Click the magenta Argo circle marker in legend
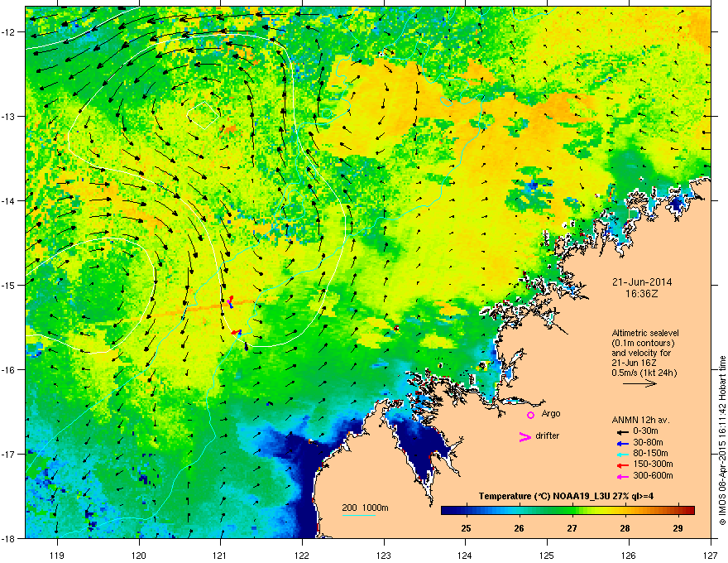728x563 pixels. pyautogui.click(x=530, y=415)
